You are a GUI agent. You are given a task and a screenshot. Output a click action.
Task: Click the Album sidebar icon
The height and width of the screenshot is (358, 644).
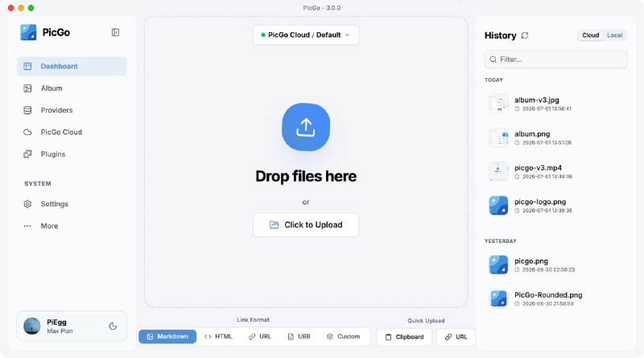point(27,88)
